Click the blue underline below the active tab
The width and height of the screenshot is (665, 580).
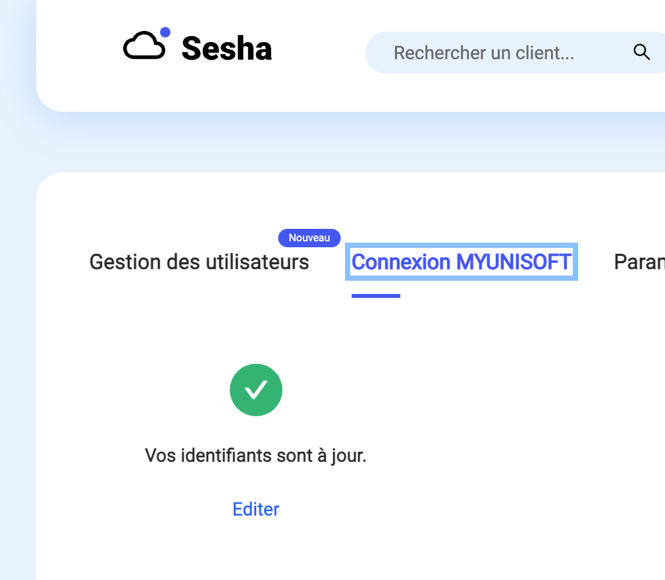tap(376, 296)
